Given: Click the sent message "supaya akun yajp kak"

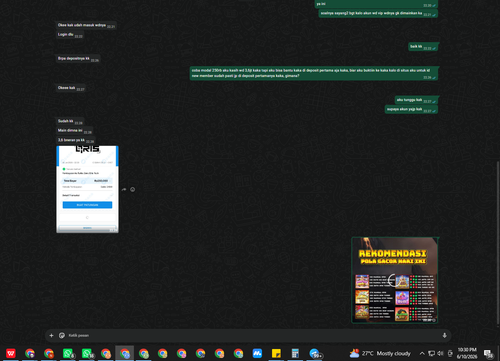Looking at the screenshot, I should (x=411, y=109).
